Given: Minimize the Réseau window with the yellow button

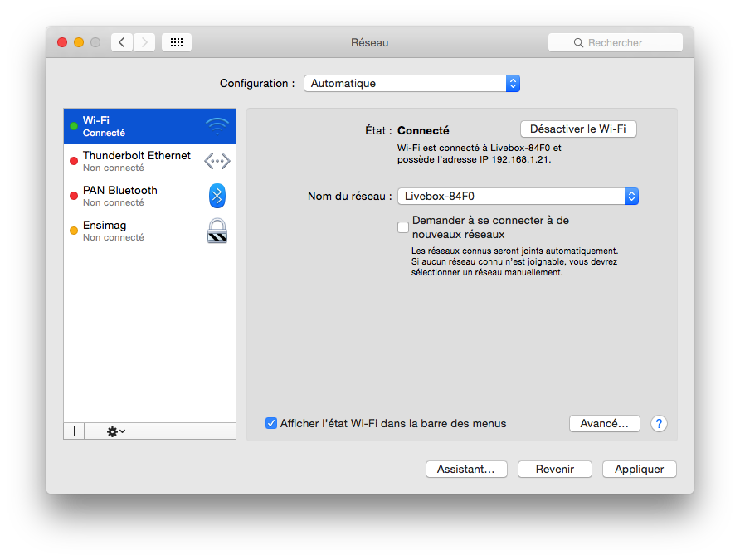Looking at the screenshot, I should pos(79,42).
